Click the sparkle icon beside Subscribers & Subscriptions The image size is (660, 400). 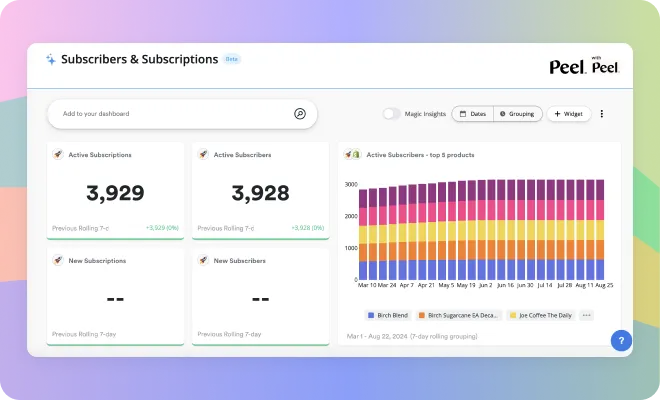pos(51,59)
